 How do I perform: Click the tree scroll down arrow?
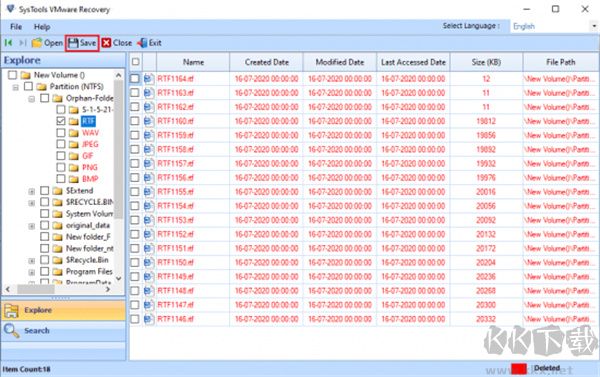(x=119, y=278)
